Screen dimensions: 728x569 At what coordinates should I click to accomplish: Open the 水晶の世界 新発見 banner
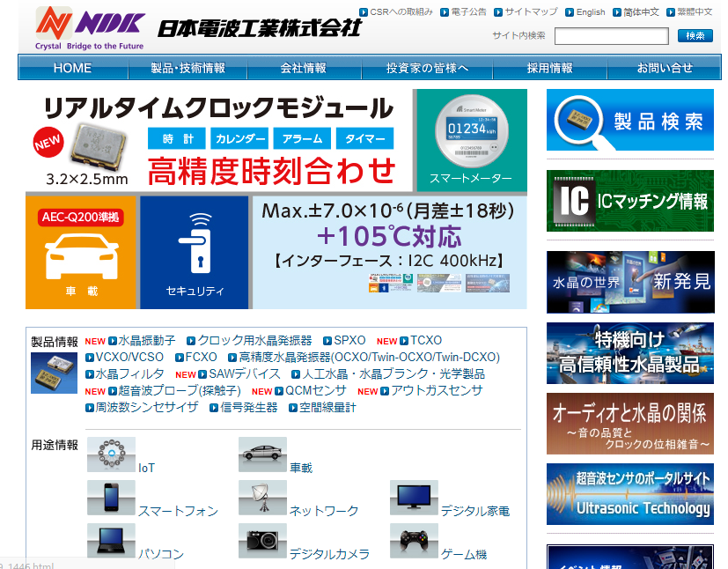[x=630, y=282]
